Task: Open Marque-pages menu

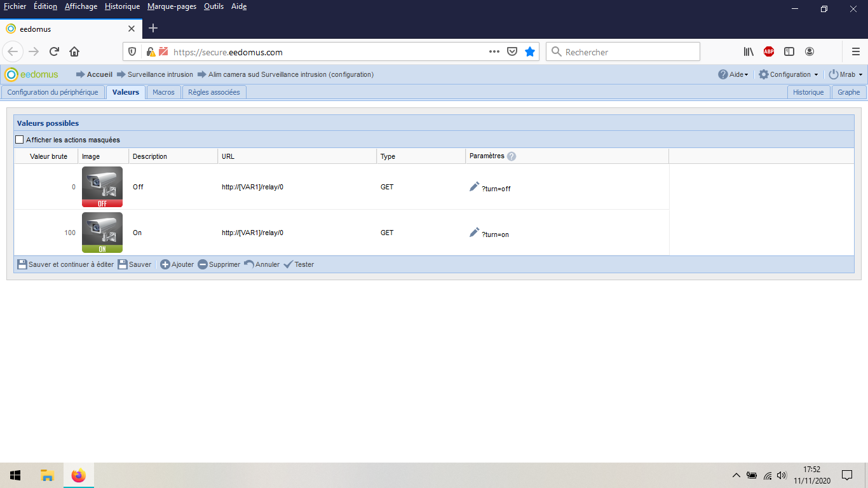Action: click(x=172, y=6)
